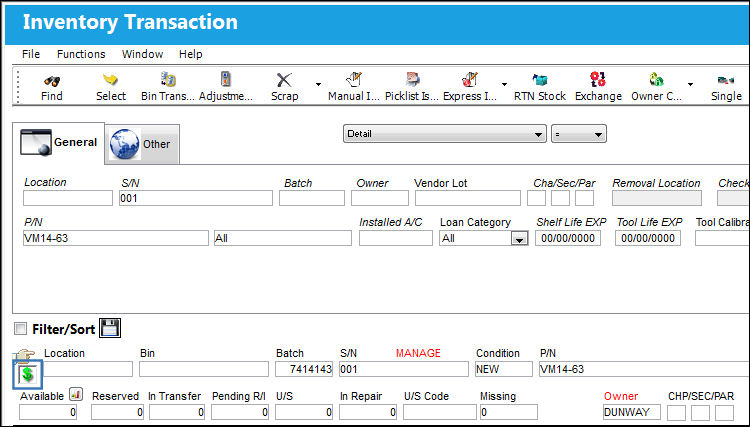Open the Manual Issue toolbar icon
750x427 pixels.
click(x=353, y=79)
